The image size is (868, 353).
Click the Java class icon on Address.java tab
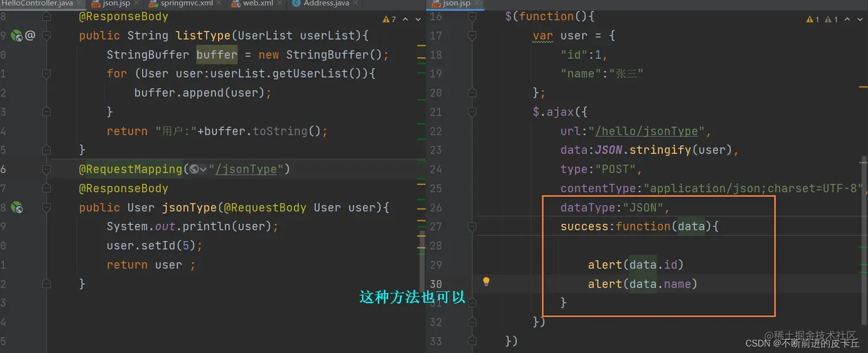click(x=296, y=3)
